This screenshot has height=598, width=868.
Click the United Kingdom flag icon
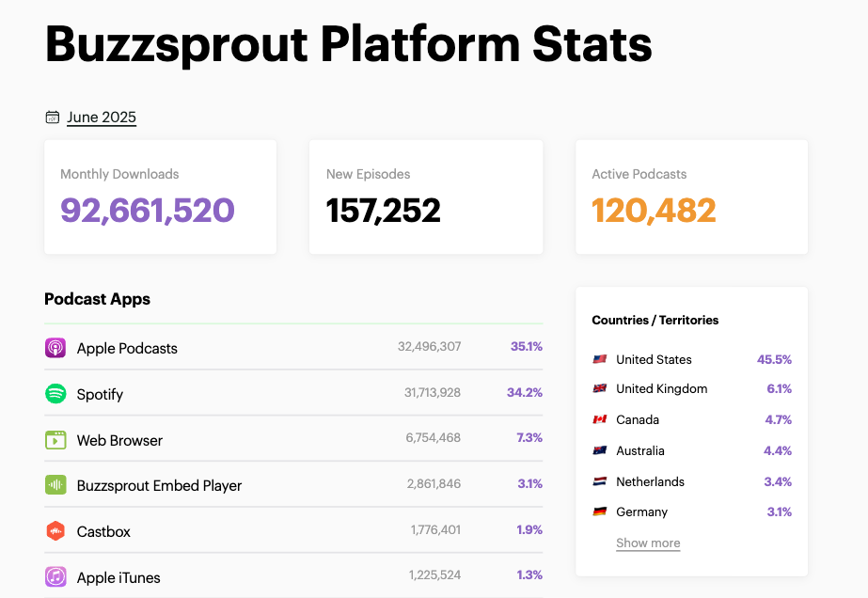(x=599, y=388)
